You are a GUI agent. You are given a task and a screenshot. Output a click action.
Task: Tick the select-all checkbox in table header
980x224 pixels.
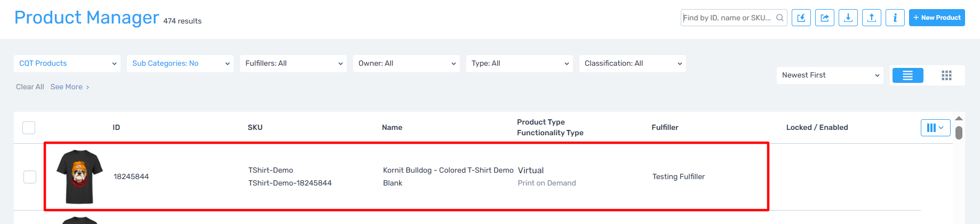[x=29, y=128]
